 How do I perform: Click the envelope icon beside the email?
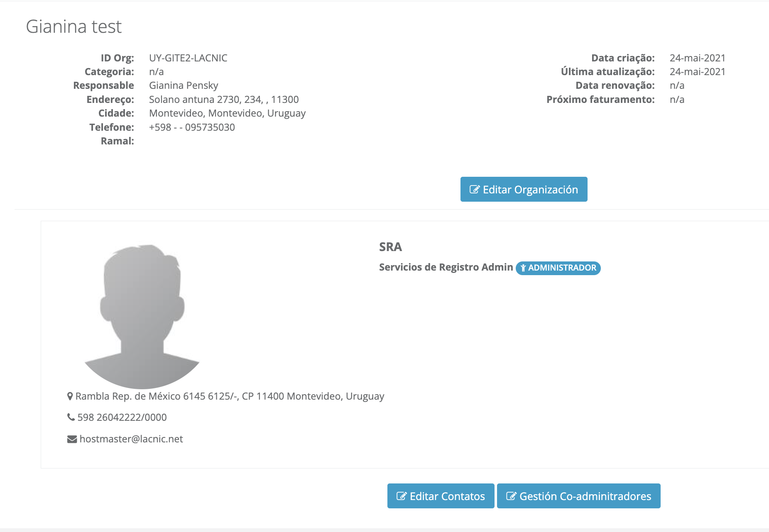click(x=72, y=439)
